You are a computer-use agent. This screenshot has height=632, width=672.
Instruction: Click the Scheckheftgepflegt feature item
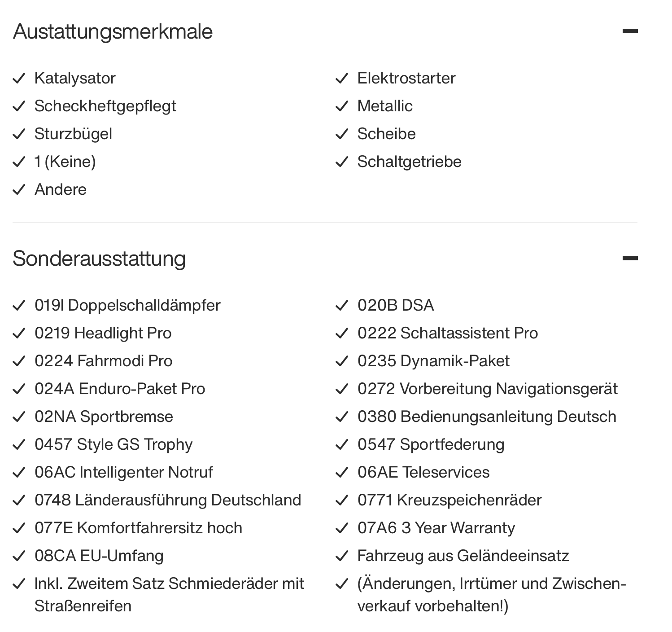click(105, 106)
